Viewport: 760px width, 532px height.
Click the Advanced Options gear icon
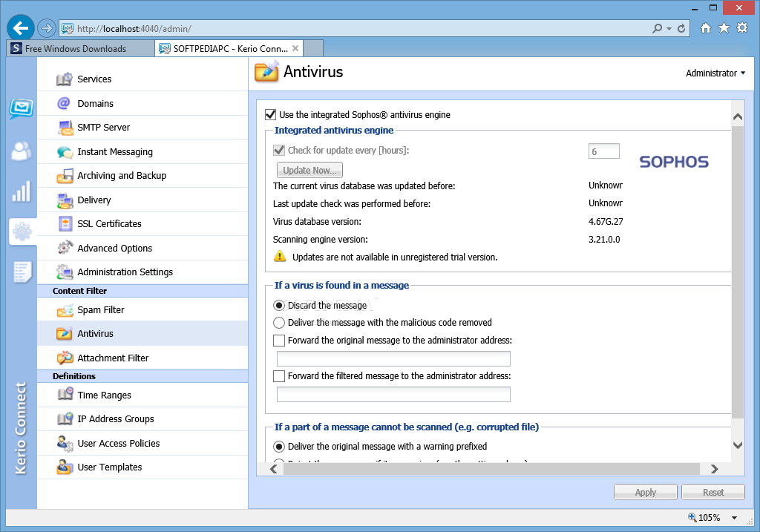click(65, 248)
